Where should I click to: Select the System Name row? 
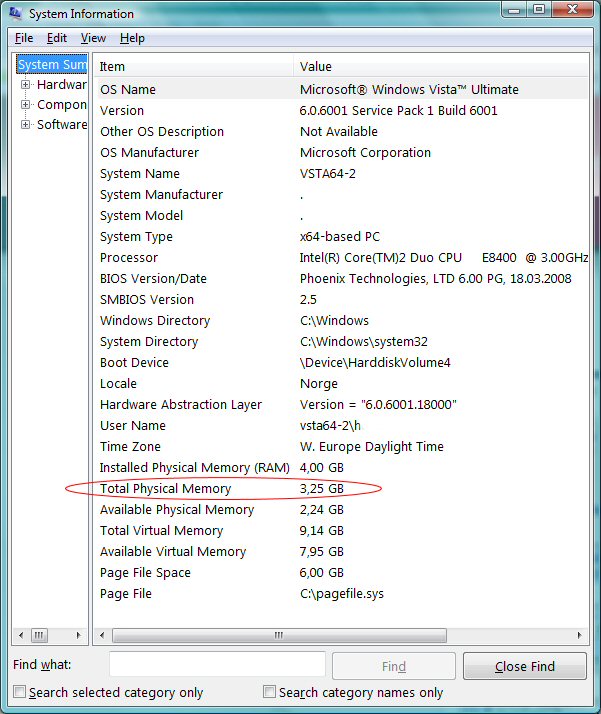pos(342,173)
